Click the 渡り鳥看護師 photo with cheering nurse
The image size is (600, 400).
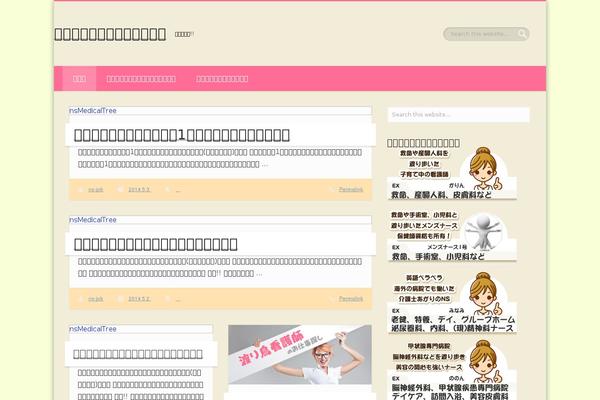(x=300, y=354)
